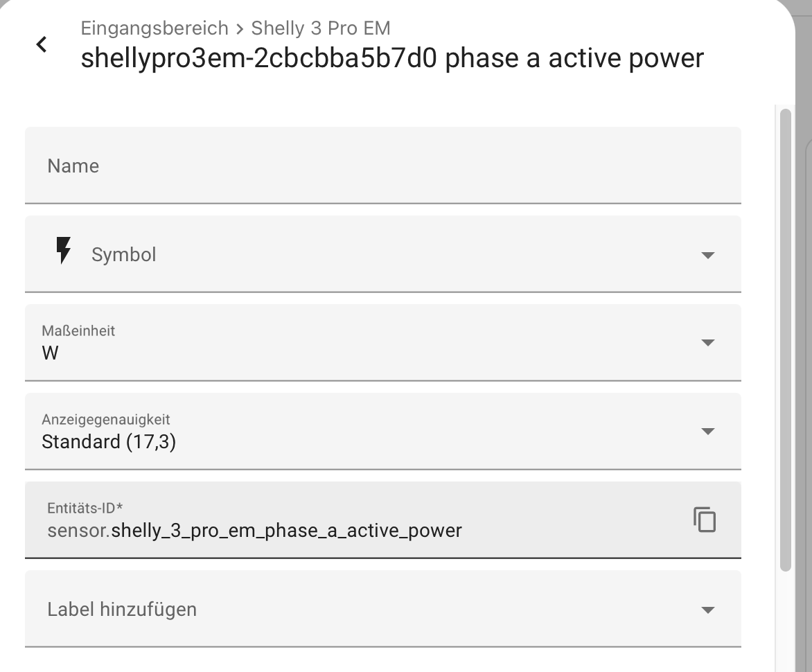Copy the entity ID with the copy icon
The image size is (812, 672).
tap(705, 520)
